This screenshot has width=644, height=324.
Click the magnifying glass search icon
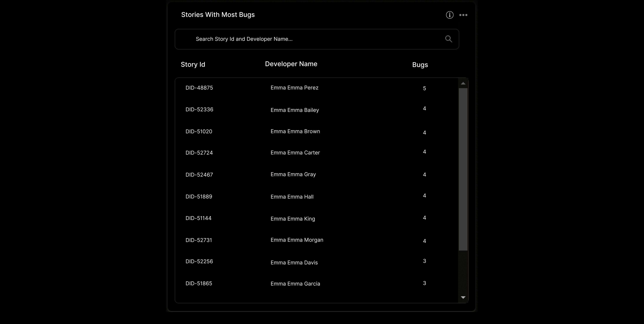tap(448, 39)
